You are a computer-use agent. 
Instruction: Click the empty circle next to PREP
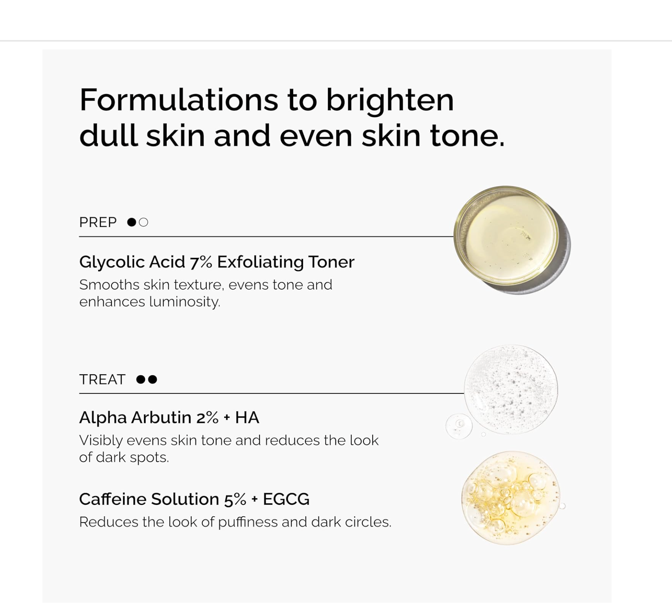144,222
